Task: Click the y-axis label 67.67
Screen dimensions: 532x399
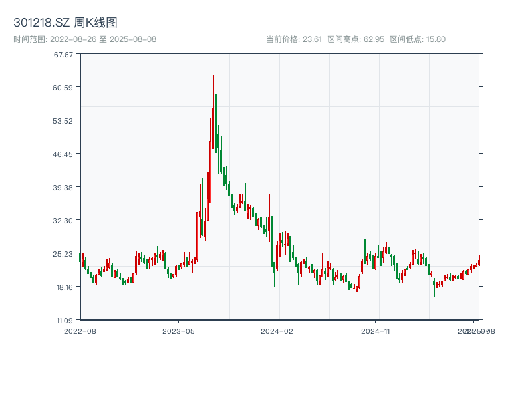Action: click(63, 55)
